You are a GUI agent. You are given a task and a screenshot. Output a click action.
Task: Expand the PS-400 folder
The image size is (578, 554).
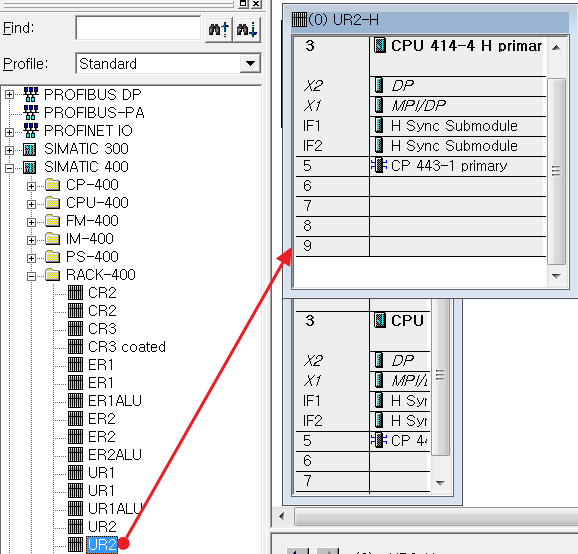(31, 258)
